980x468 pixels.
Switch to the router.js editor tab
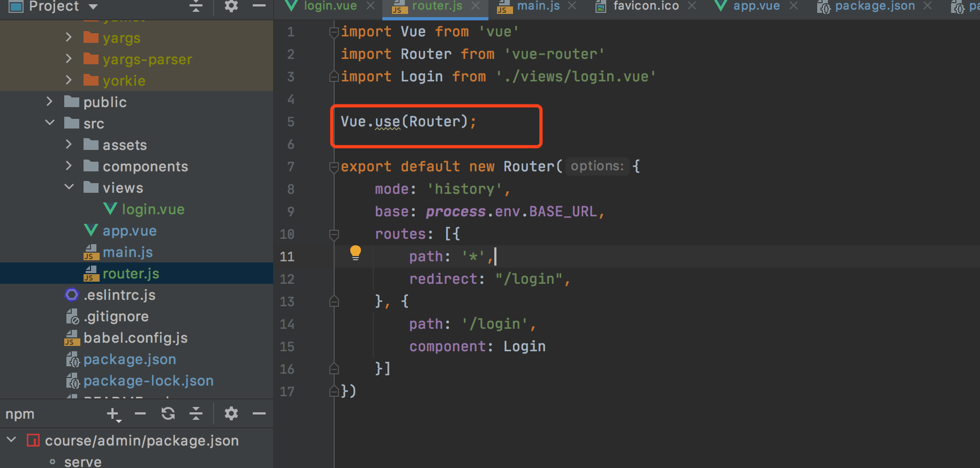[x=437, y=6]
